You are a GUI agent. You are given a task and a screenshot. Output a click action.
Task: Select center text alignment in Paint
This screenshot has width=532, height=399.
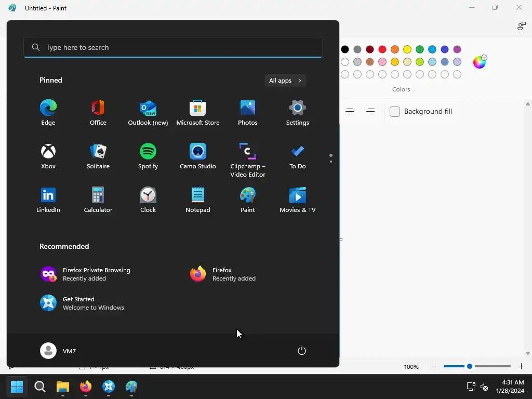(x=350, y=111)
